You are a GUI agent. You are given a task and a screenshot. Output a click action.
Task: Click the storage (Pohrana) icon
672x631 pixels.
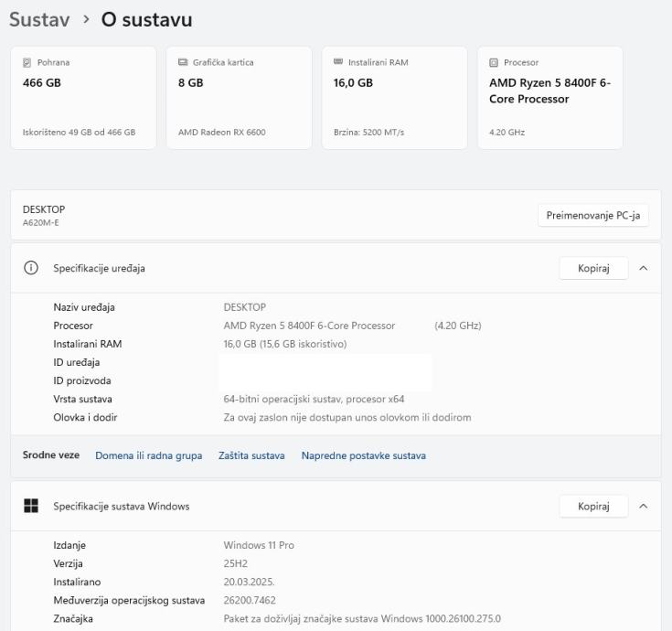pos(27,63)
